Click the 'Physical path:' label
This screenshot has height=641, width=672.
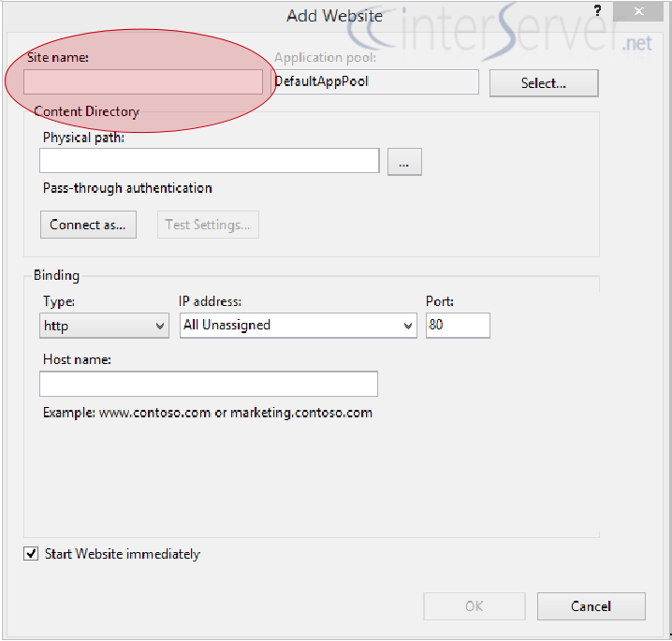tap(83, 138)
